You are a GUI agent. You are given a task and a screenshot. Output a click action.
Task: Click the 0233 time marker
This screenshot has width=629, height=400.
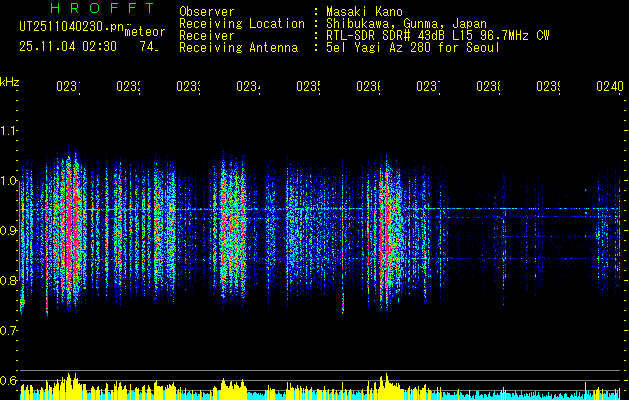(189, 87)
